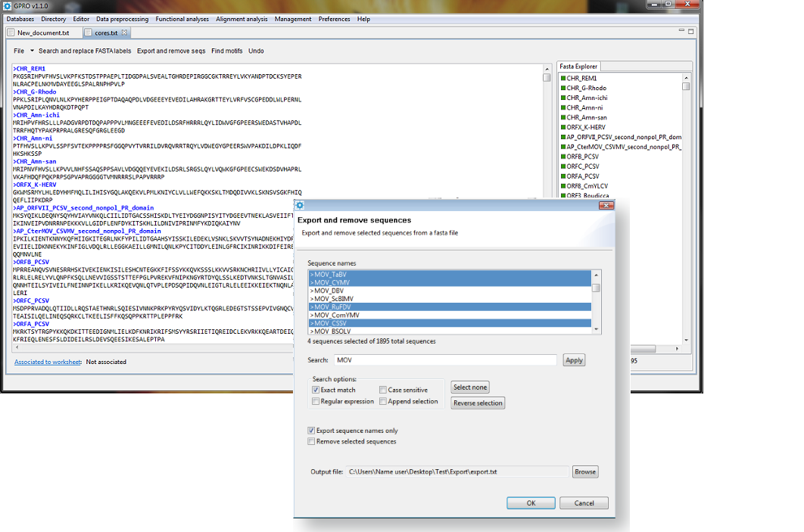Screen dimensions: 804x532
Task: Open the Data preprocessing menu
Action: [x=122, y=19]
